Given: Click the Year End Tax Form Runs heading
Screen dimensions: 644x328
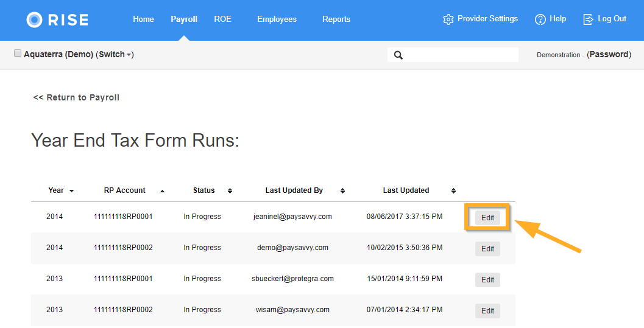Looking at the screenshot, I should click(x=135, y=141).
